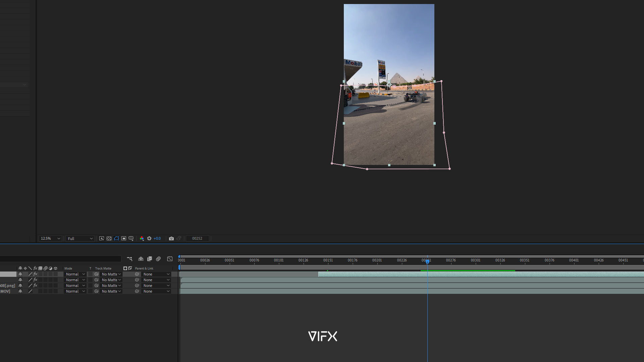The width and height of the screenshot is (644, 362).
Task: Toggle Shy switch on the first layer
Action: tap(20, 274)
